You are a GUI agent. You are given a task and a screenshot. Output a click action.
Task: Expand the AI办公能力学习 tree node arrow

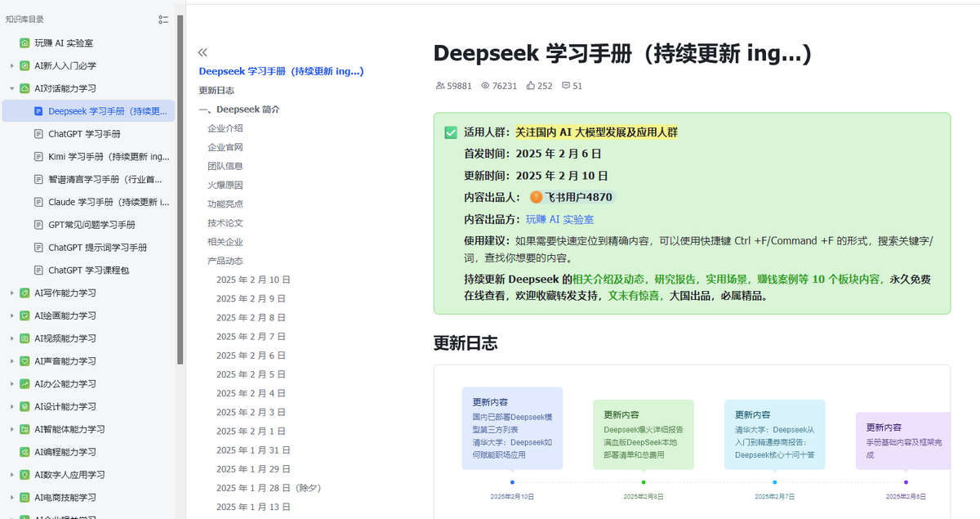coord(11,383)
